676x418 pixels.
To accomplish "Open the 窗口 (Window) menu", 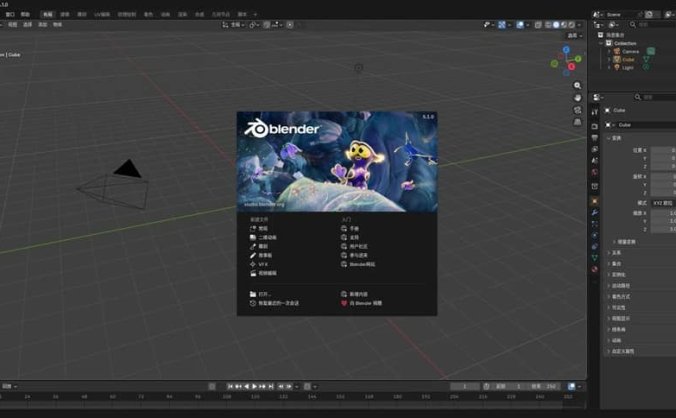I will pos(9,14).
